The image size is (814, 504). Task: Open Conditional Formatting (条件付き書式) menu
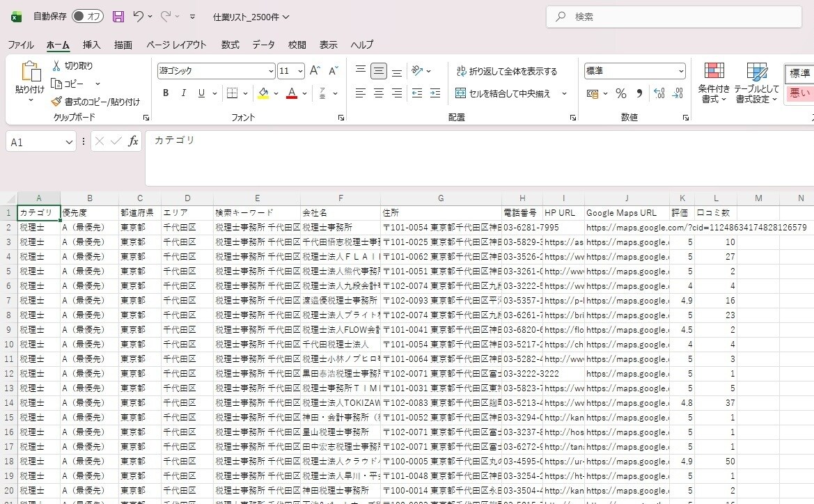pos(714,83)
